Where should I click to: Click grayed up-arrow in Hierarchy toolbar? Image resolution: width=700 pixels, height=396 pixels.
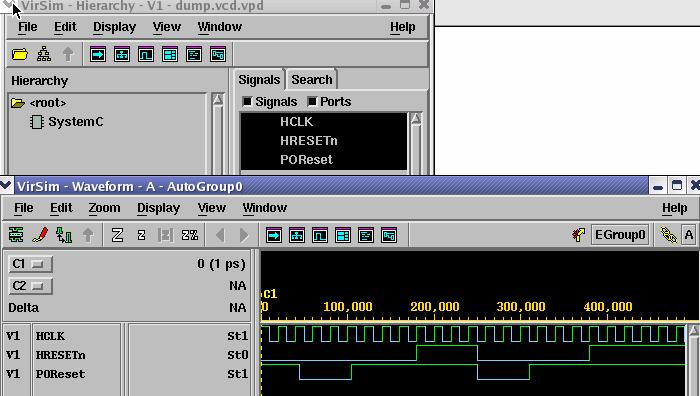68,54
